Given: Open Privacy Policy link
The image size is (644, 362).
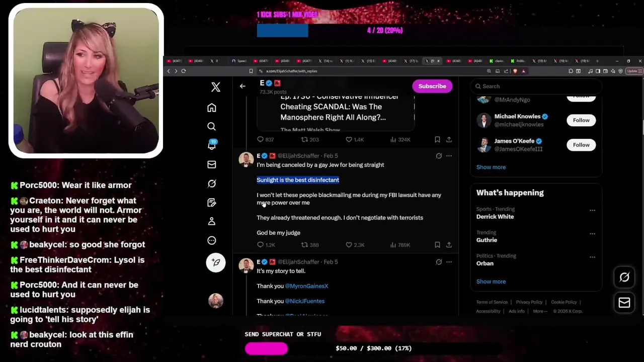Looking at the screenshot, I should tap(529, 302).
